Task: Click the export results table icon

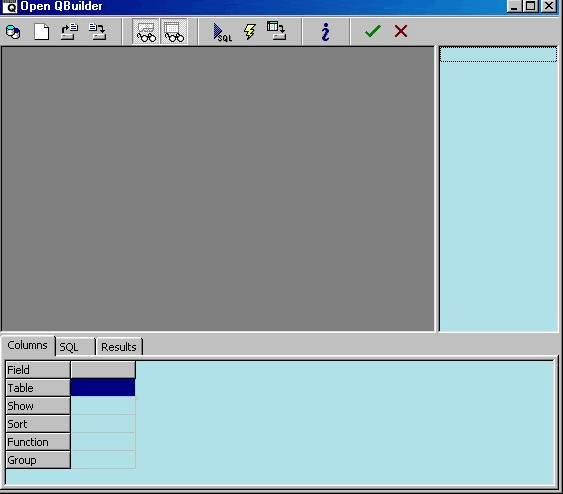Action: pyautogui.click(x=276, y=31)
